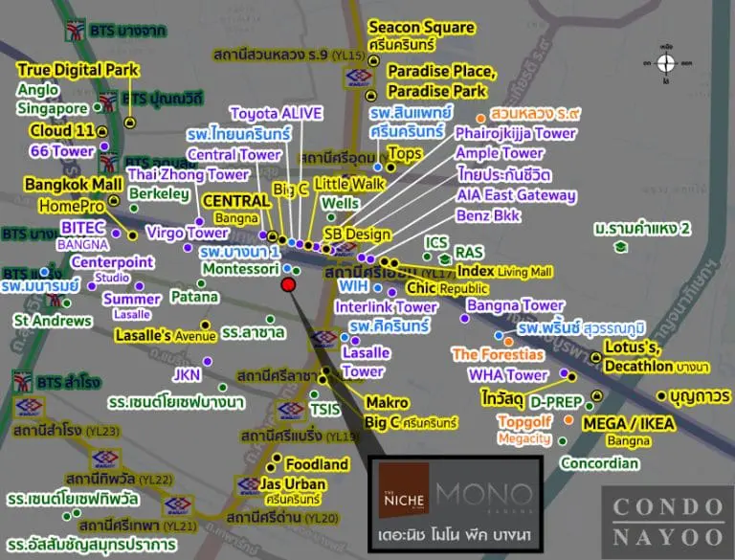Click the 'Bangna Tower' label
The image size is (735, 560).
(x=516, y=305)
